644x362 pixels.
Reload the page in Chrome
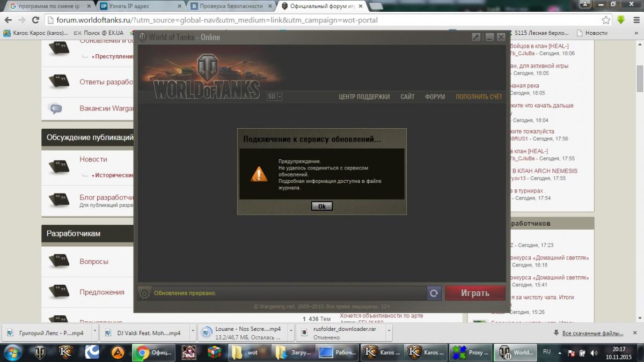pos(36,20)
